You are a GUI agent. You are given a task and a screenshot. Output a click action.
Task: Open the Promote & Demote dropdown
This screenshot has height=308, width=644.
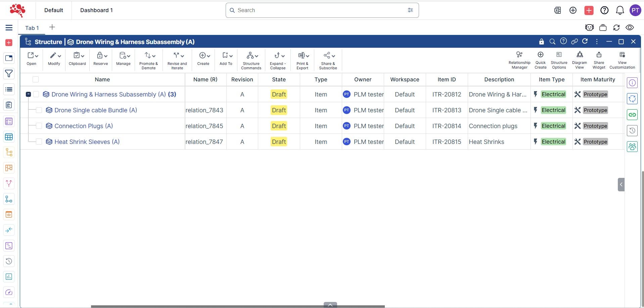click(149, 60)
